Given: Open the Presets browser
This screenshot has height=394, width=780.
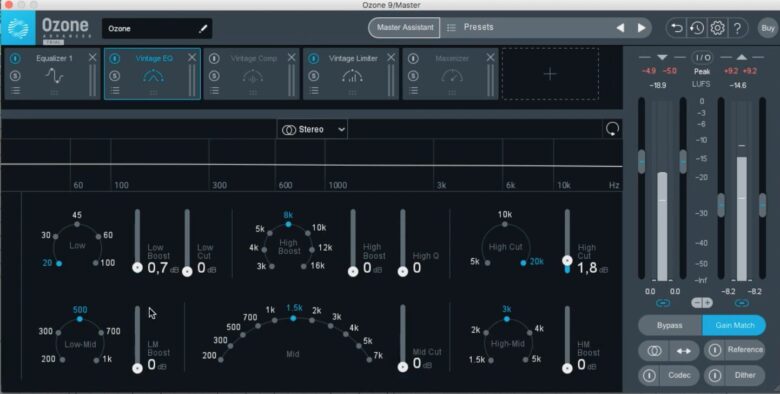Looking at the screenshot, I should 478,27.
